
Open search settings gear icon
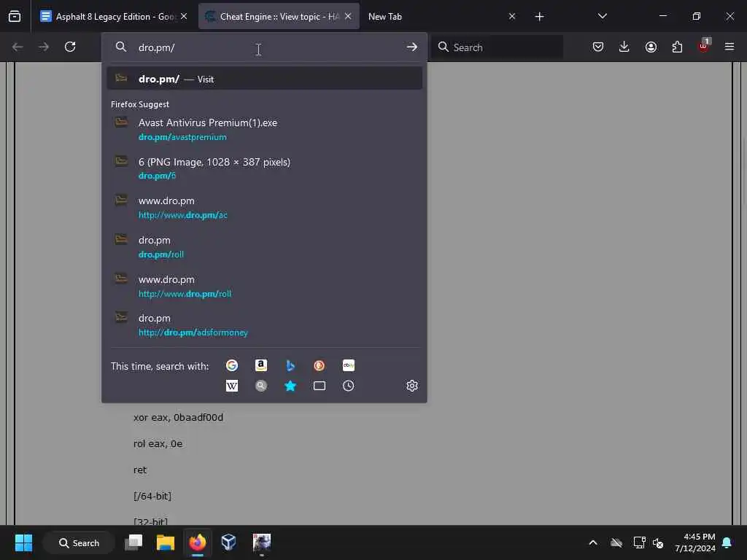click(412, 386)
